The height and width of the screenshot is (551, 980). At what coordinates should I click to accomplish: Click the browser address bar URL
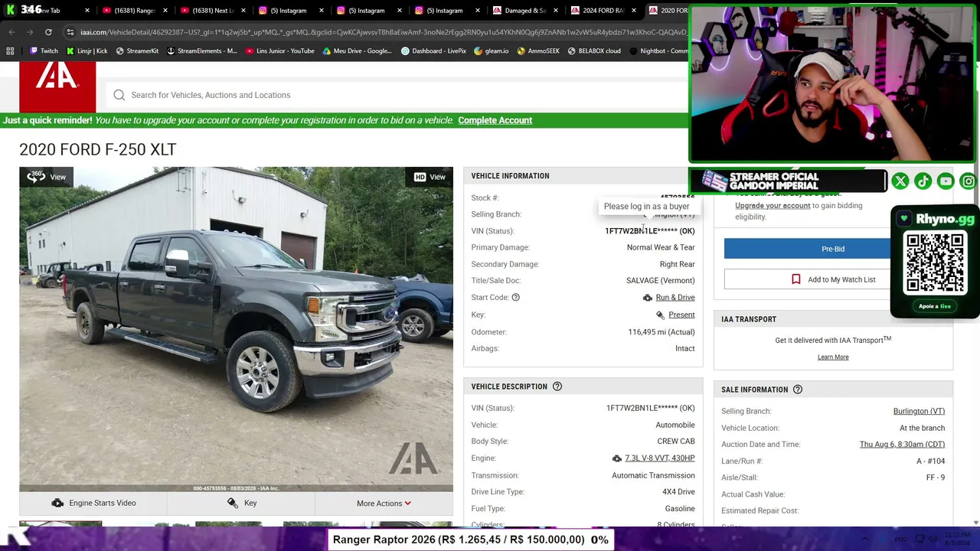[383, 32]
